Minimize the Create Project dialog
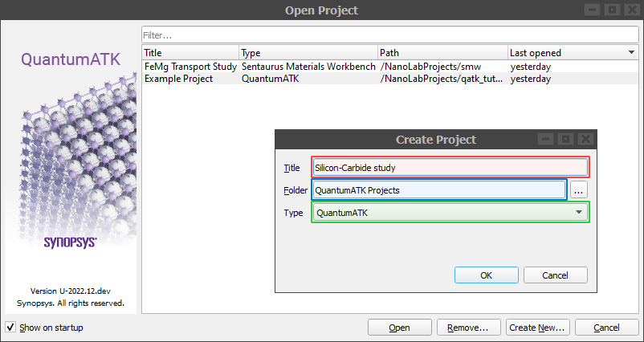The width and height of the screenshot is (644, 342). tap(545, 139)
